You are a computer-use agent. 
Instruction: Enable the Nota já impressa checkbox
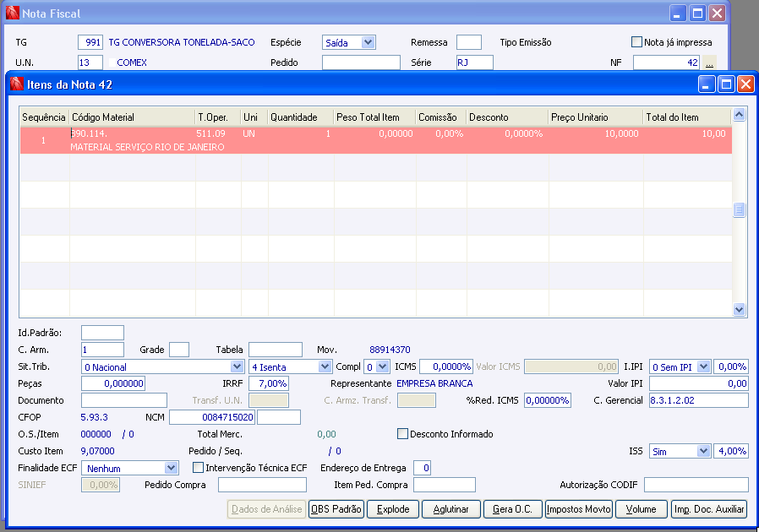[637, 42]
